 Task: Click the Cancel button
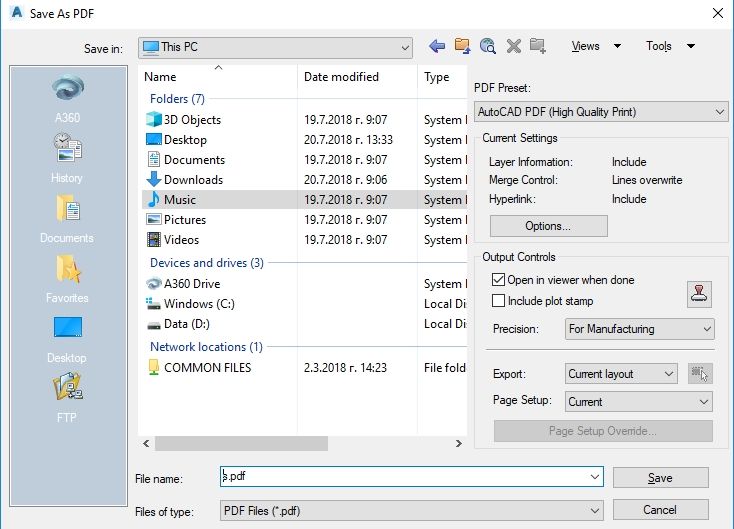coord(661,510)
